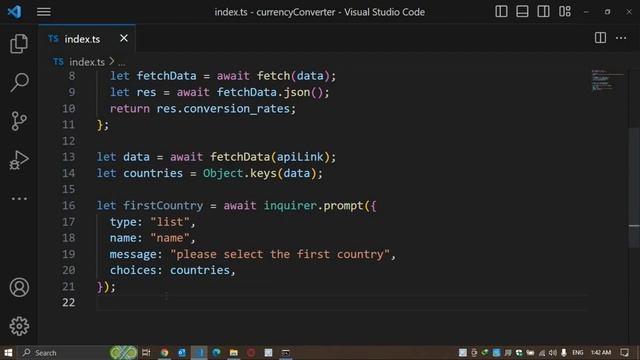Image resolution: width=640 pixels, height=360 pixels.
Task: Open the editor More Actions menu
Action: [621, 38]
